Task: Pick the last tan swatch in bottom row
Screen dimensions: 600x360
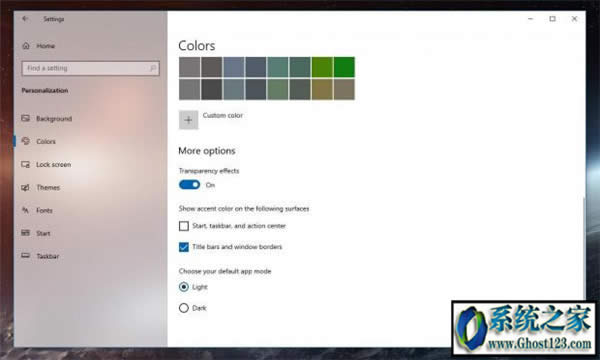Action: click(344, 89)
